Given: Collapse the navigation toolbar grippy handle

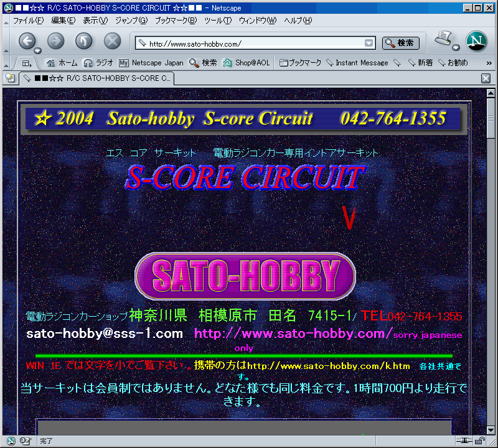Looking at the screenshot, I should pos(6,41).
